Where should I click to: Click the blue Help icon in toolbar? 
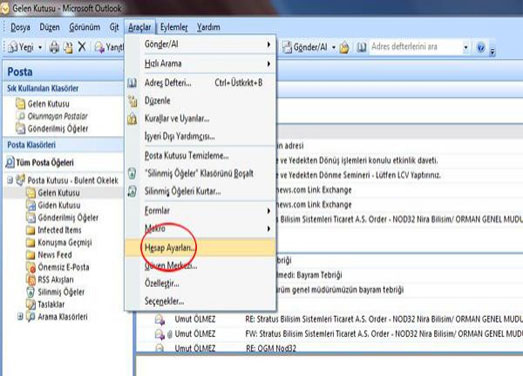[481, 47]
